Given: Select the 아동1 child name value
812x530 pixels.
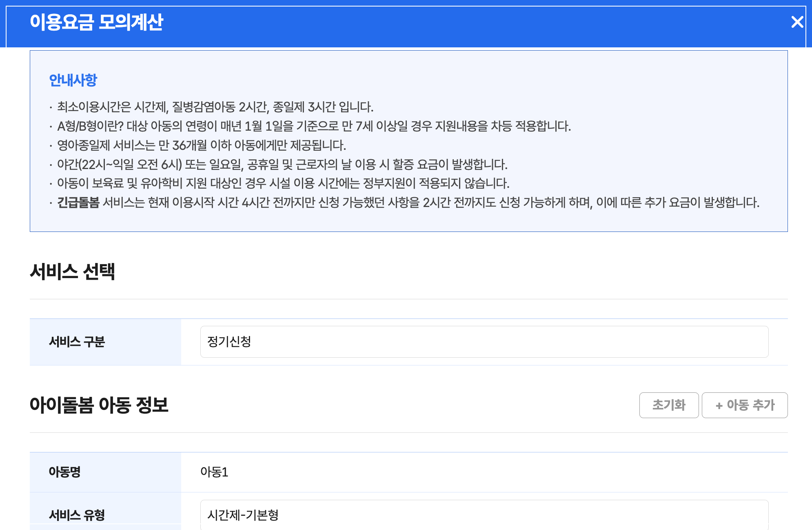Looking at the screenshot, I should [x=214, y=472].
